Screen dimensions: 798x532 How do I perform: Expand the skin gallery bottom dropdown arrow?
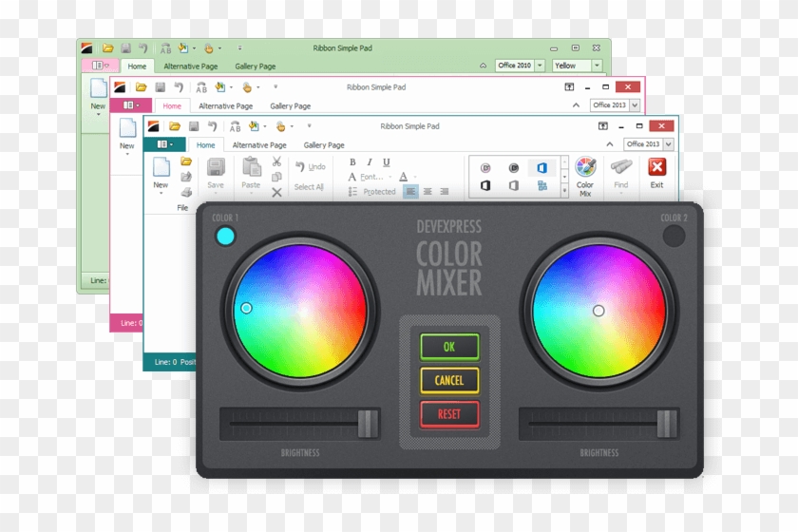click(x=564, y=190)
